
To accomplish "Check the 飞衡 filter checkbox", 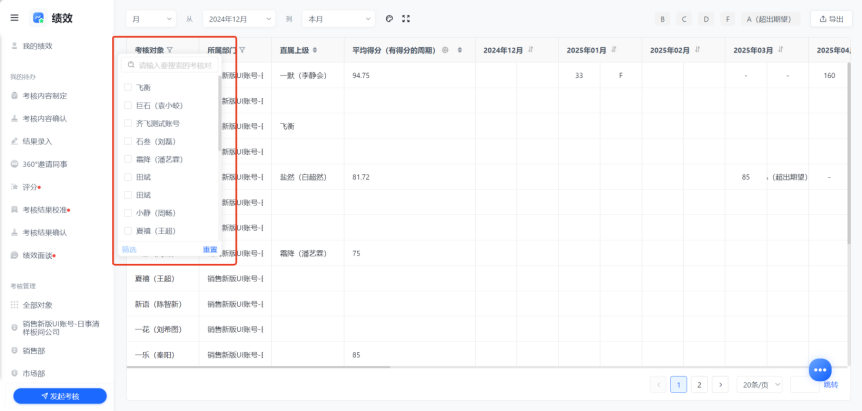I will pos(128,87).
